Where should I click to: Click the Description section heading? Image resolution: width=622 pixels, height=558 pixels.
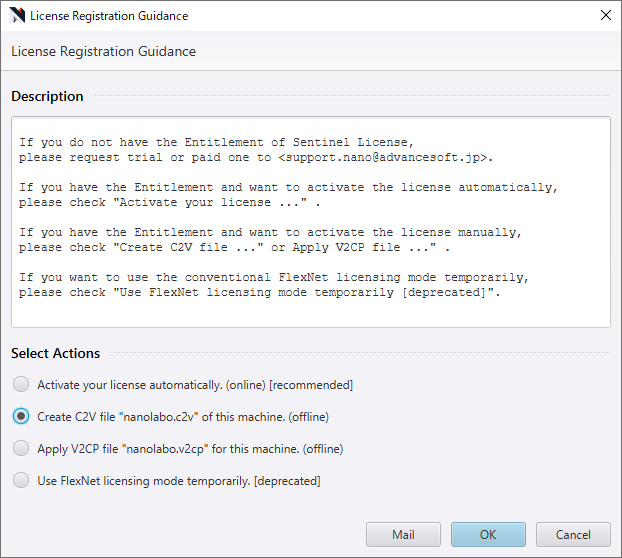click(x=47, y=96)
